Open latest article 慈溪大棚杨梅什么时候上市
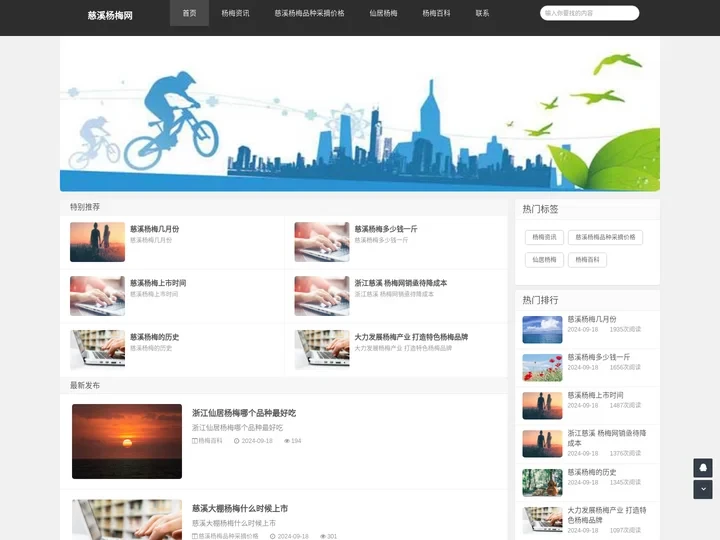The width and height of the screenshot is (720, 540). coord(240,509)
